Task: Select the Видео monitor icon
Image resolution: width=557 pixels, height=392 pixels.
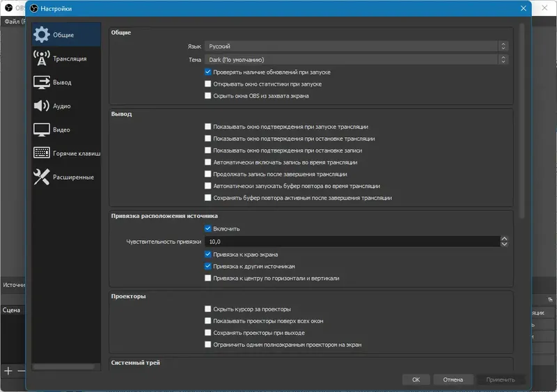Action: pyautogui.click(x=42, y=130)
